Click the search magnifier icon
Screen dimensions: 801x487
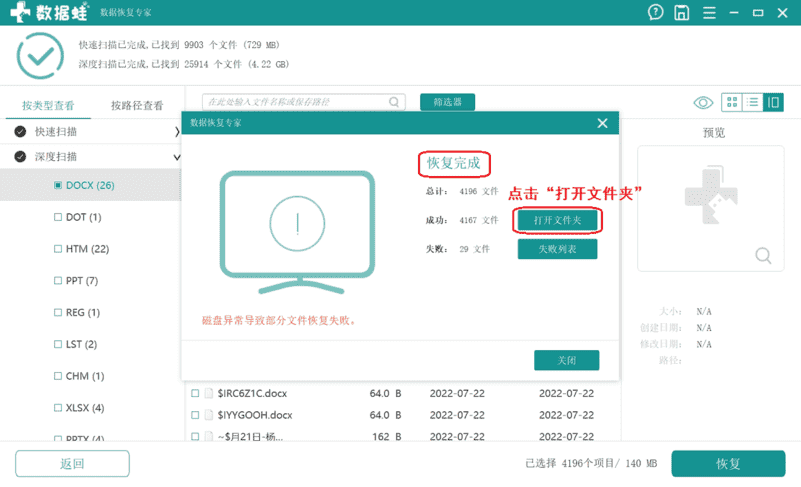395,102
